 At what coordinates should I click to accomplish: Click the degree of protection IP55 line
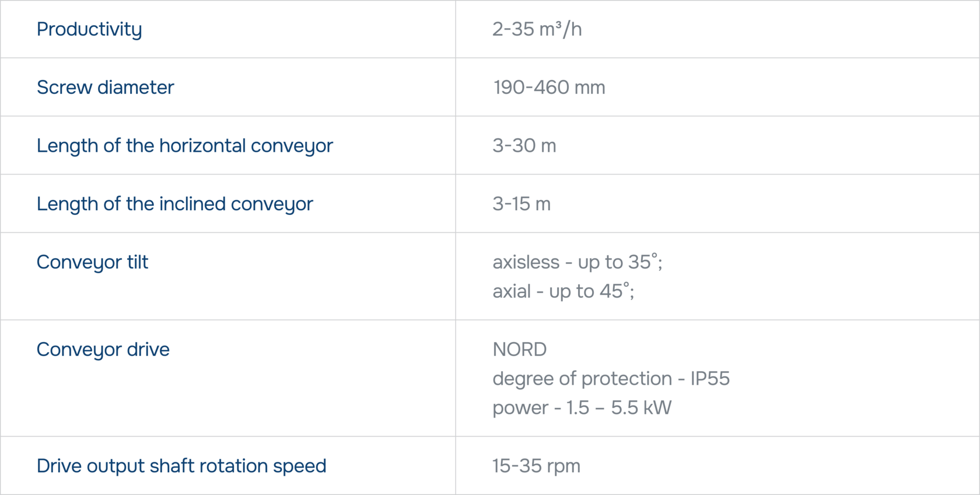pyautogui.click(x=611, y=379)
